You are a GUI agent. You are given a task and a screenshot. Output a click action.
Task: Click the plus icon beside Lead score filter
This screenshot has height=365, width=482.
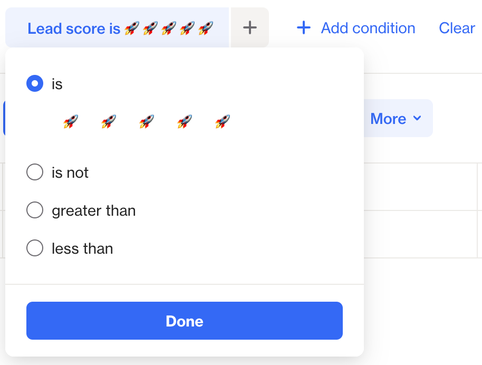coord(250,28)
